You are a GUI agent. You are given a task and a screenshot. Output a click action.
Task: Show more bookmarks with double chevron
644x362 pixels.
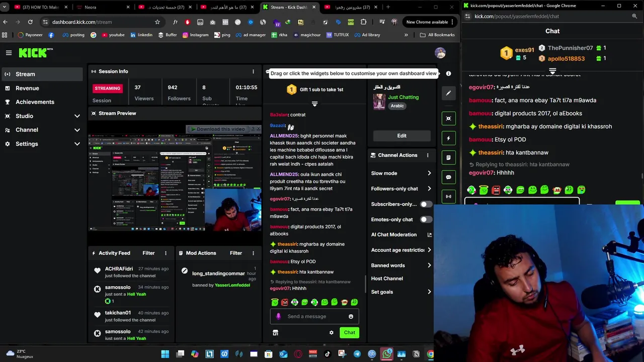(406, 35)
